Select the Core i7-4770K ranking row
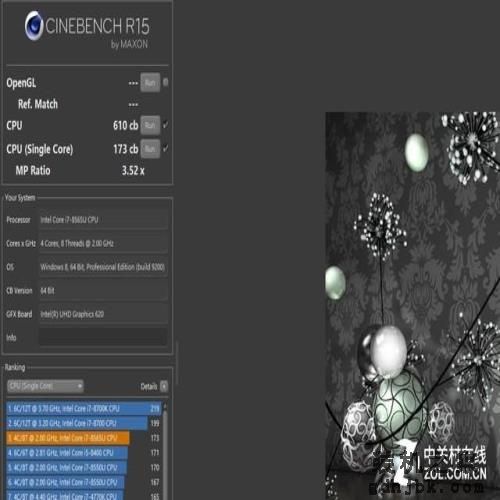This screenshot has width=500, height=500. 83,496
